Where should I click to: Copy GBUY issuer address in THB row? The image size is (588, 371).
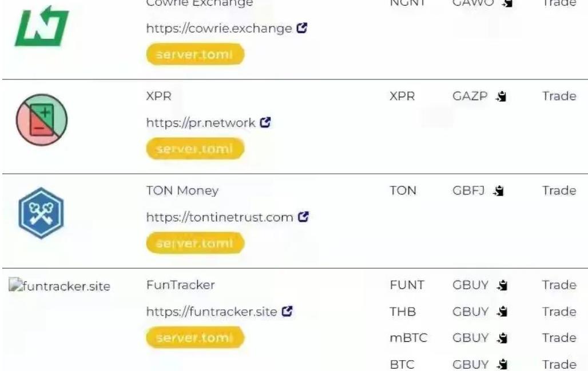point(502,312)
